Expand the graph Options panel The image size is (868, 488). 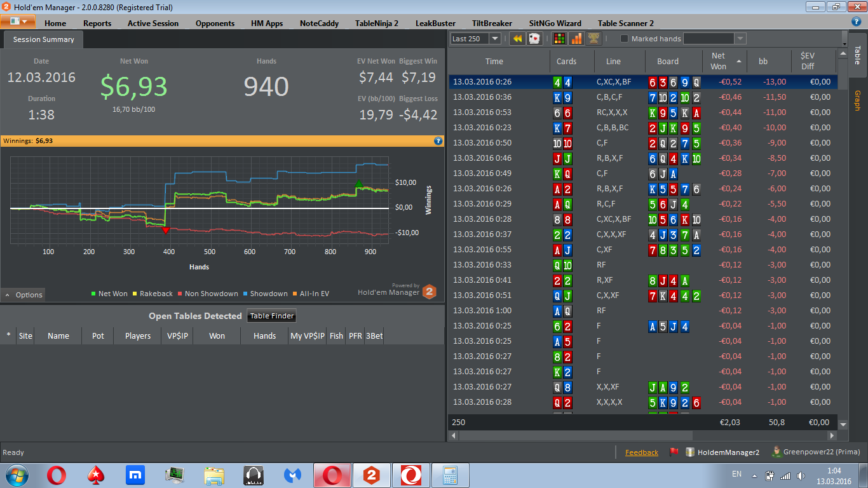coord(24,295)
